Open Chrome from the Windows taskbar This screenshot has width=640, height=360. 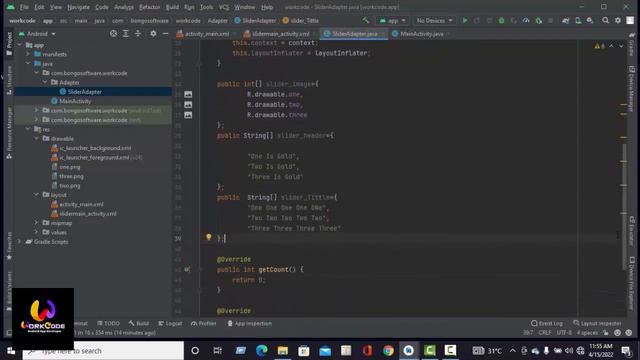pyautogui.click(x=388, y=350)
